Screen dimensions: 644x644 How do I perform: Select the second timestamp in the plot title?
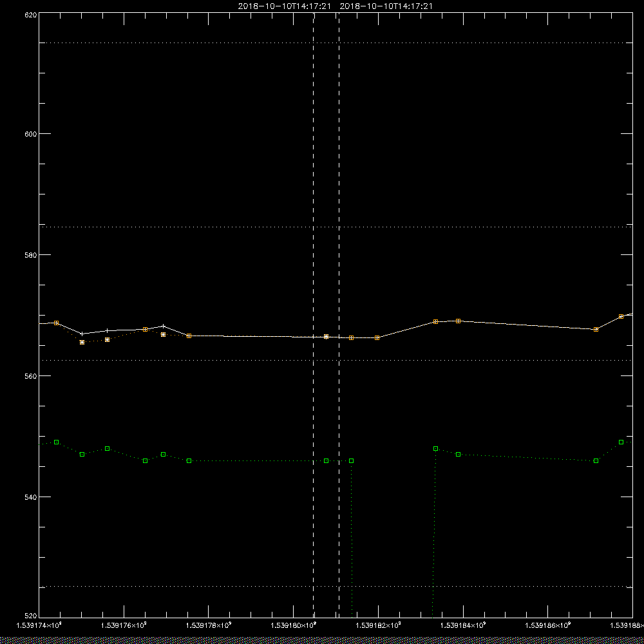tap(386, 6)
